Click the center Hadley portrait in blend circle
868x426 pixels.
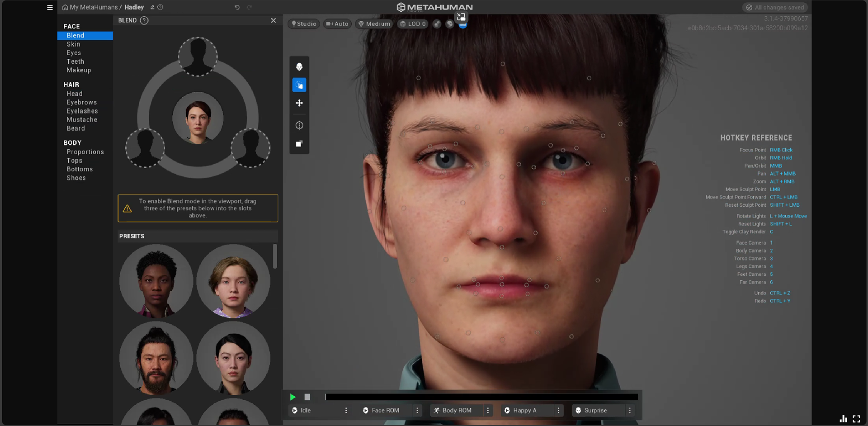pos(198,118)
